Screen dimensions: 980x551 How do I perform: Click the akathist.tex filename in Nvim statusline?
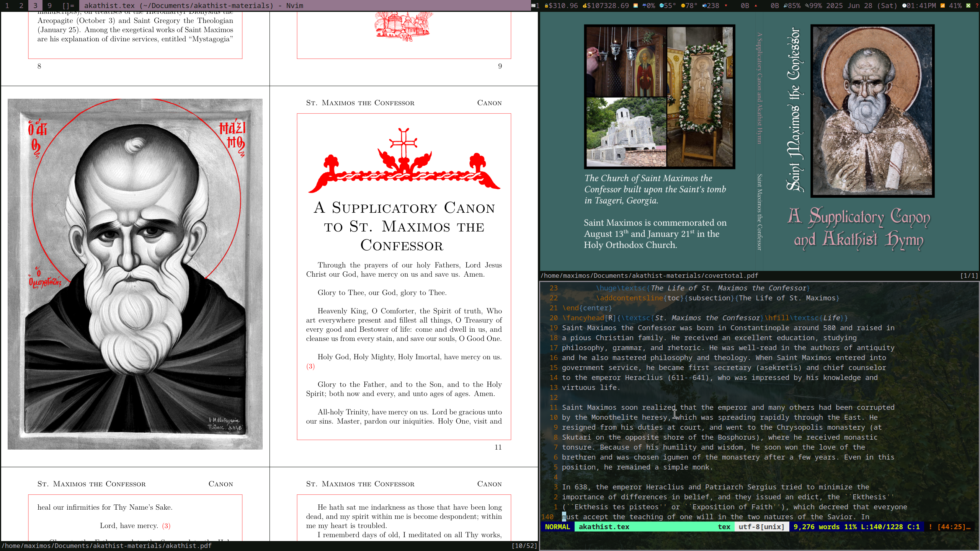604,527
